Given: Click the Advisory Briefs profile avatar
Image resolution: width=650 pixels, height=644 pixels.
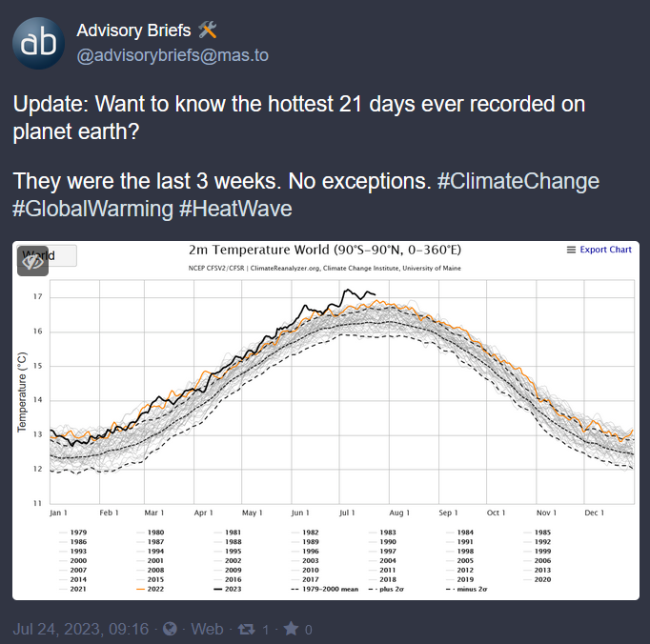Looking at the screenshot, I should 39,43.
